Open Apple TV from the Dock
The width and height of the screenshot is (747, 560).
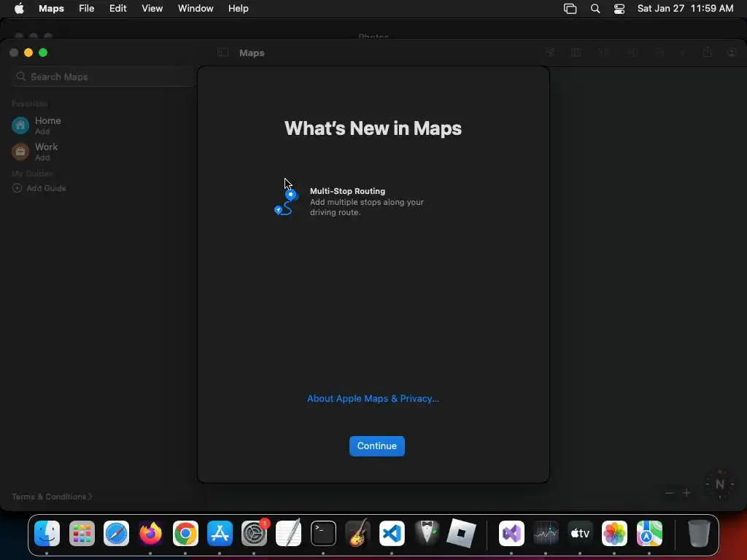(580, 533)
